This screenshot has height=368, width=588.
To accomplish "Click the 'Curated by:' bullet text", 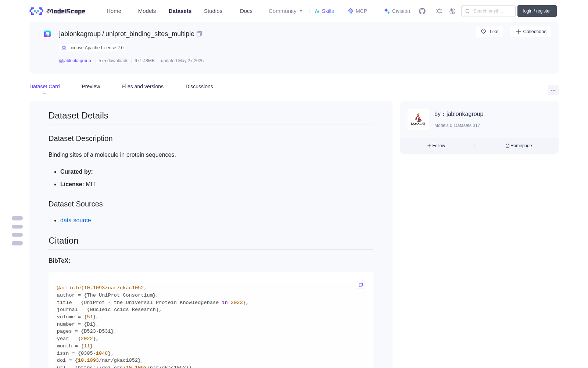I will point(76,171).
